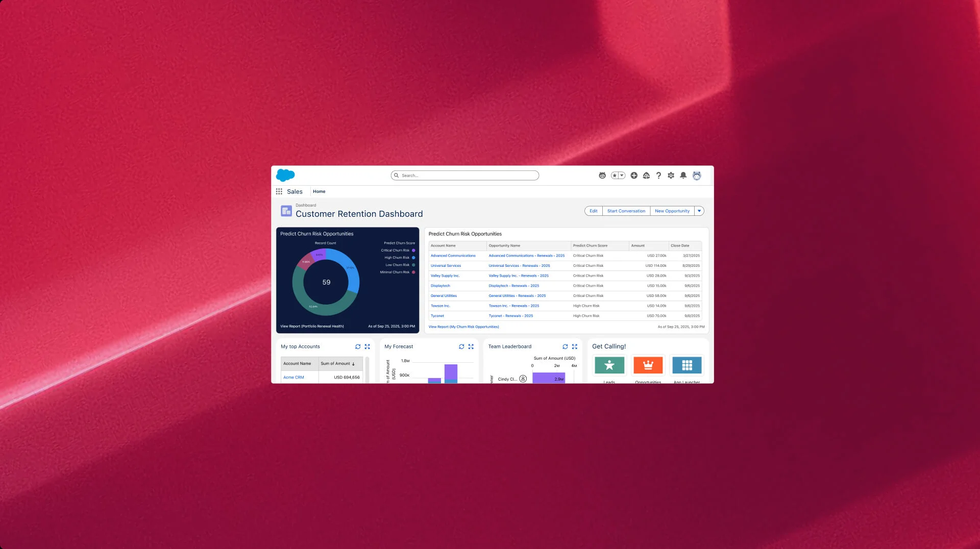This screenshot has width=980, height=549.
Task: Toggle the Critical Churn Risk legend swatch
Action: (413, 251)
